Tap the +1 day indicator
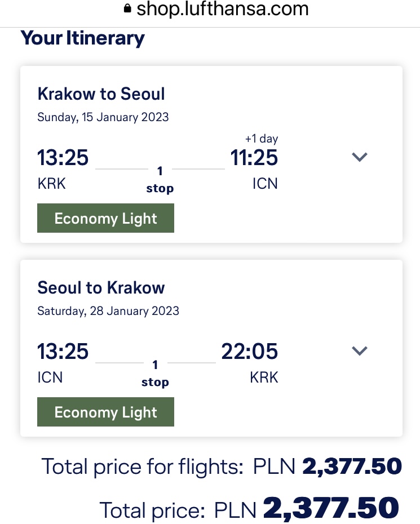 point(262,139)
